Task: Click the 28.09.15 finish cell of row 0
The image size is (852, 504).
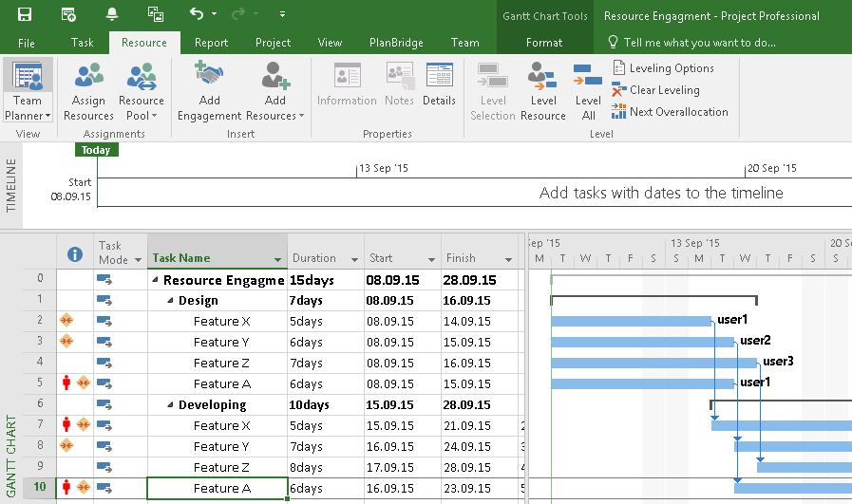Action: coord(480,280)
